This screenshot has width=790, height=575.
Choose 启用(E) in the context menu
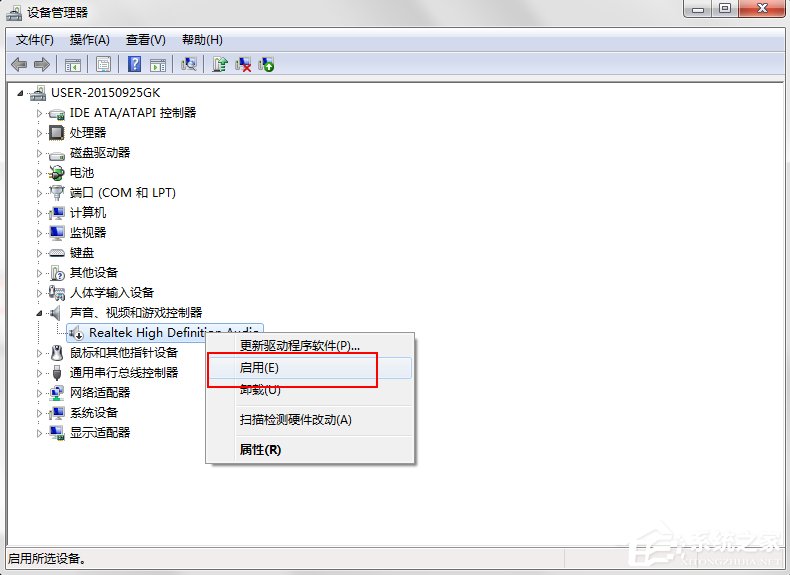(260, 368)
